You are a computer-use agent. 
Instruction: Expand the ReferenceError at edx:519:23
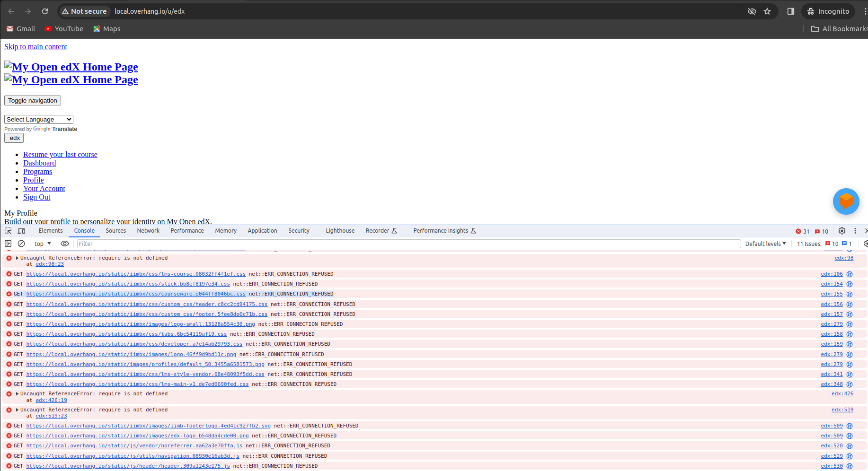[18, 410]
